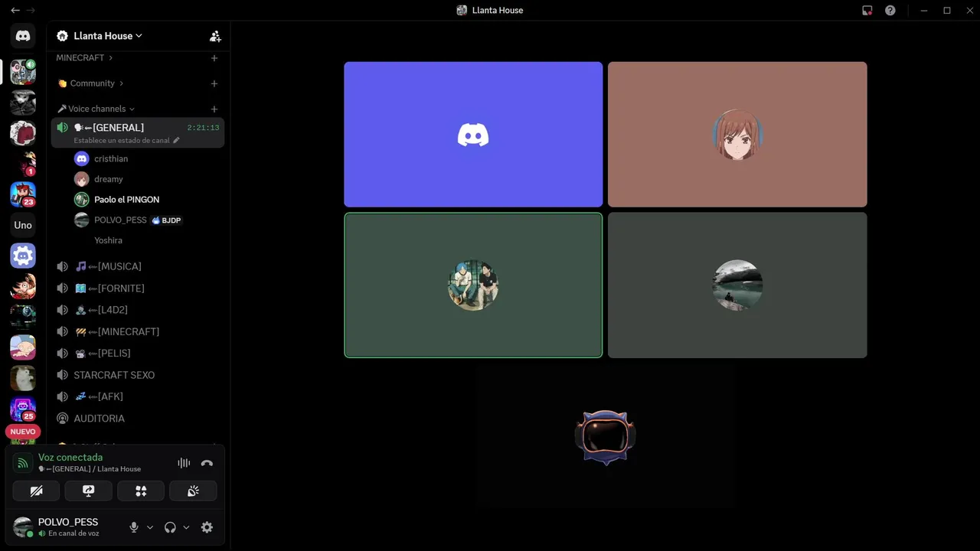Start an activity with the apps icon

[141, 491]
